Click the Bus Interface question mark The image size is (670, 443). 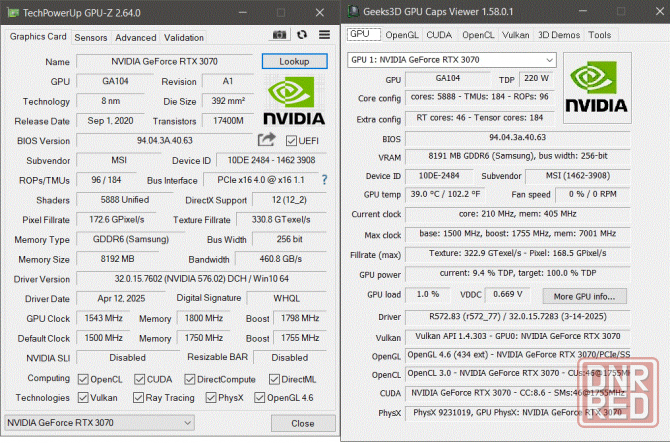[324, 180]
